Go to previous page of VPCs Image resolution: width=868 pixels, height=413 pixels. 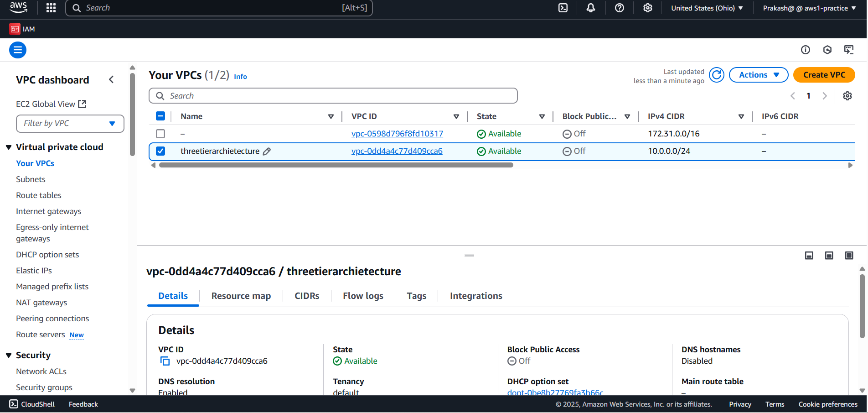click(793, 96)
